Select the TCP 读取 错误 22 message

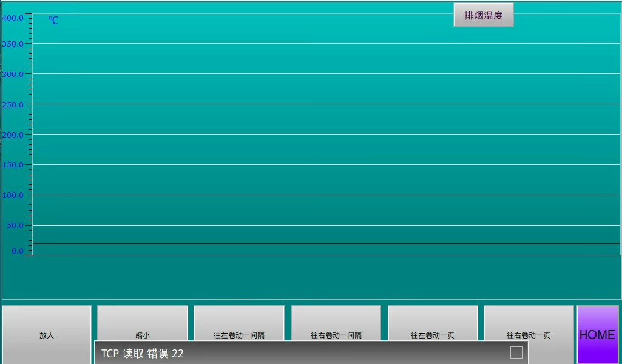(x=143, y=353)
